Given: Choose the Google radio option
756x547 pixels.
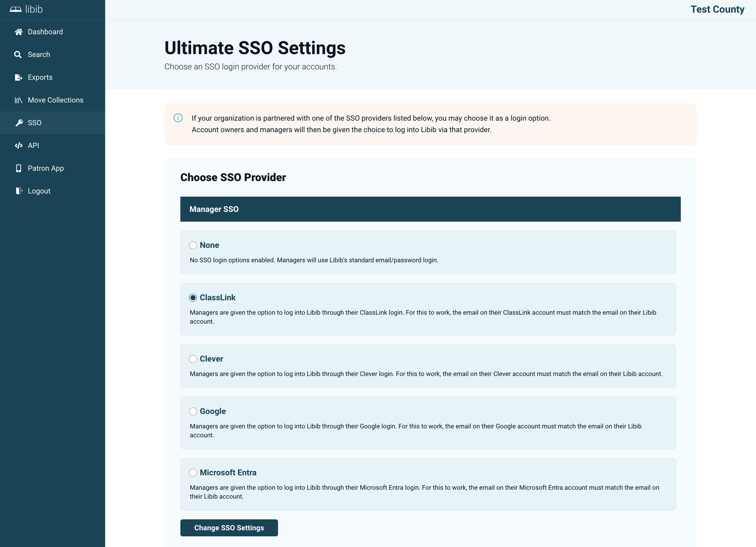Looking at the screenshot, I should tap(193, 411).
